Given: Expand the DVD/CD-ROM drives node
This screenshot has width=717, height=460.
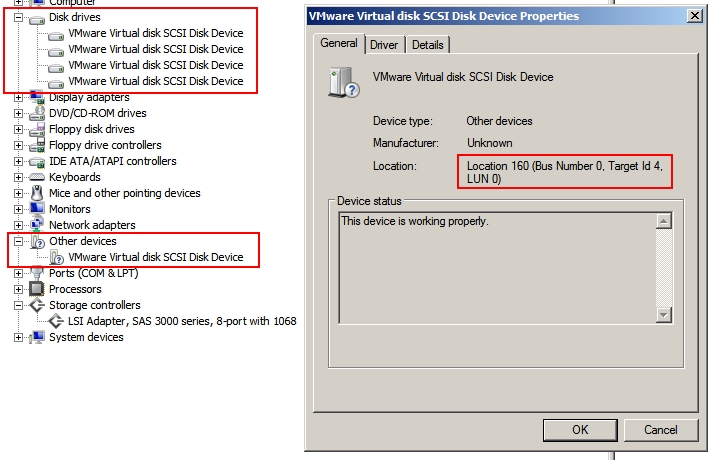Looking at the screenshot, I should (x=18, y=113).
